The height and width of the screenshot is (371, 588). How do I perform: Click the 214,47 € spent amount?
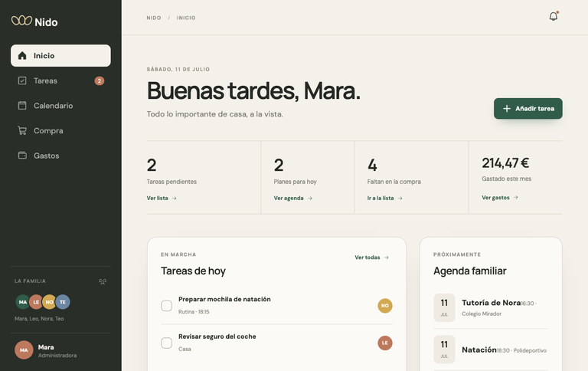505,163
